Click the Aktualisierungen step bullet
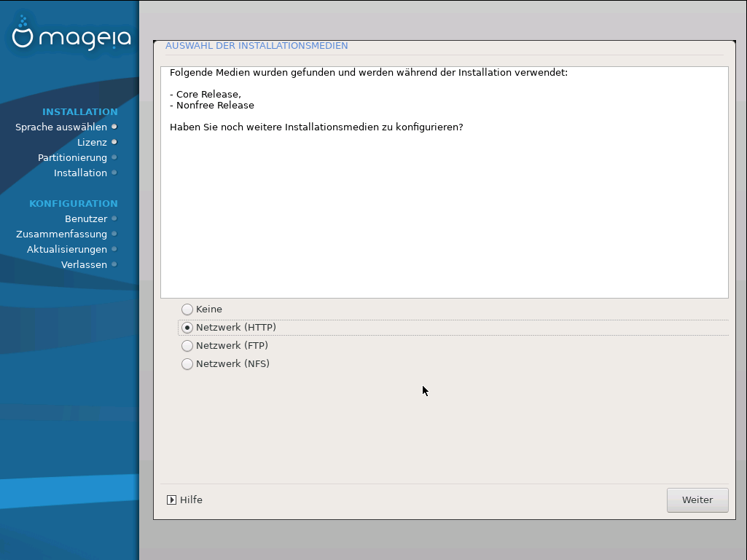This screenshot has height=560, width=747. tap(114, 249)
